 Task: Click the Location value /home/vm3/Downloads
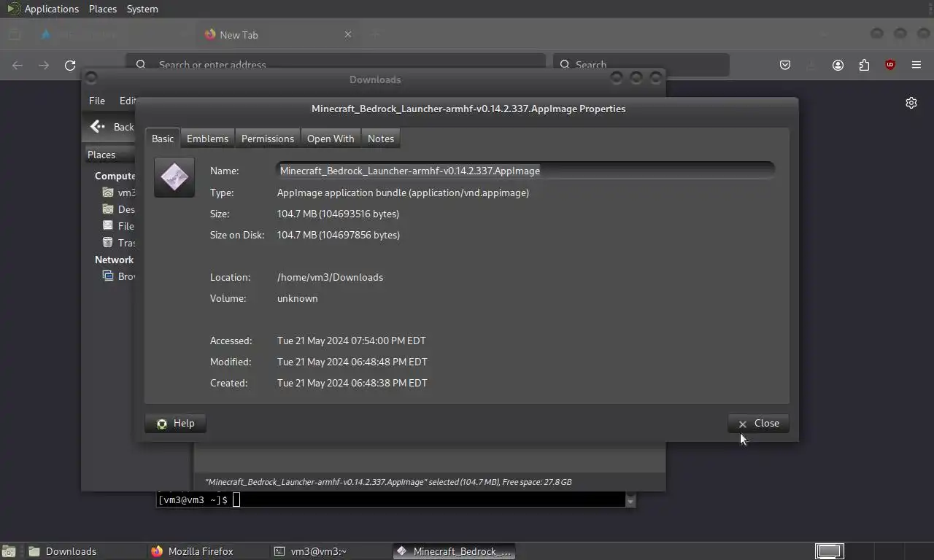pyautogui.click(x=330, y=277)
